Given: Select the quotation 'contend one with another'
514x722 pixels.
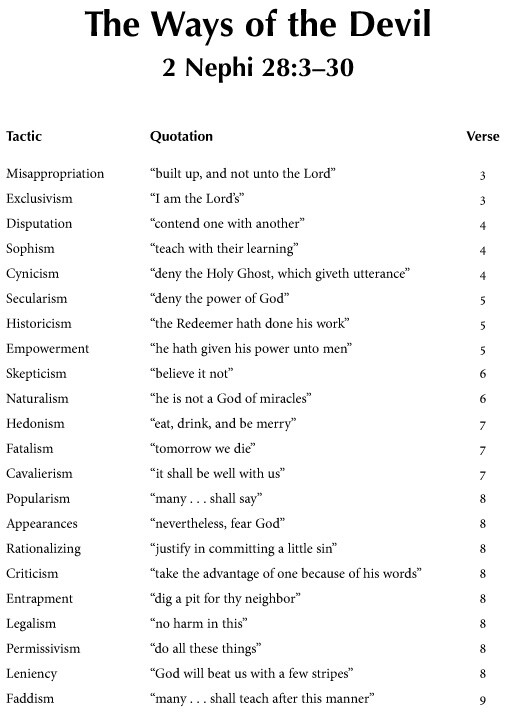Looking at the screenshot, I should coord(227,224).
